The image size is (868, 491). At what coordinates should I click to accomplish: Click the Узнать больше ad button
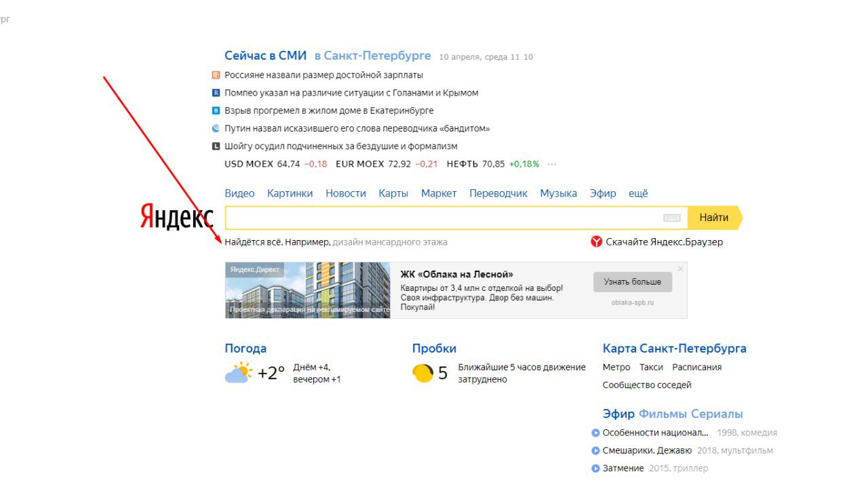[x=633, y=282]
